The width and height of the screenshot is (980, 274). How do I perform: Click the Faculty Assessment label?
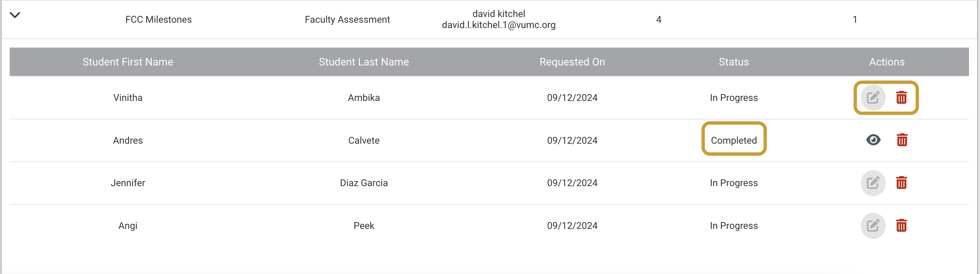[x=347, y=19]
